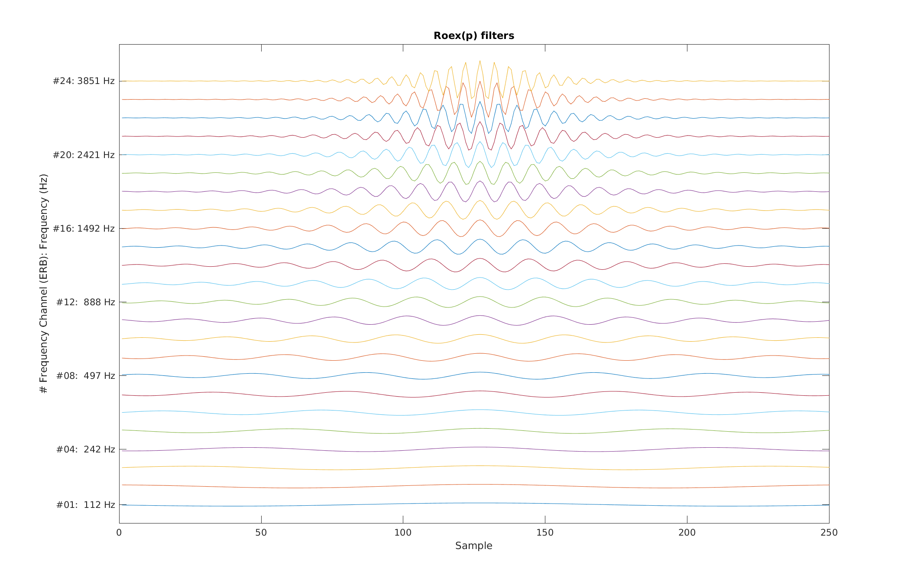Click the x-axis tick label '200'
This screenshot has width=917, height=588.
pyautogui.click(x=687, y=533)
